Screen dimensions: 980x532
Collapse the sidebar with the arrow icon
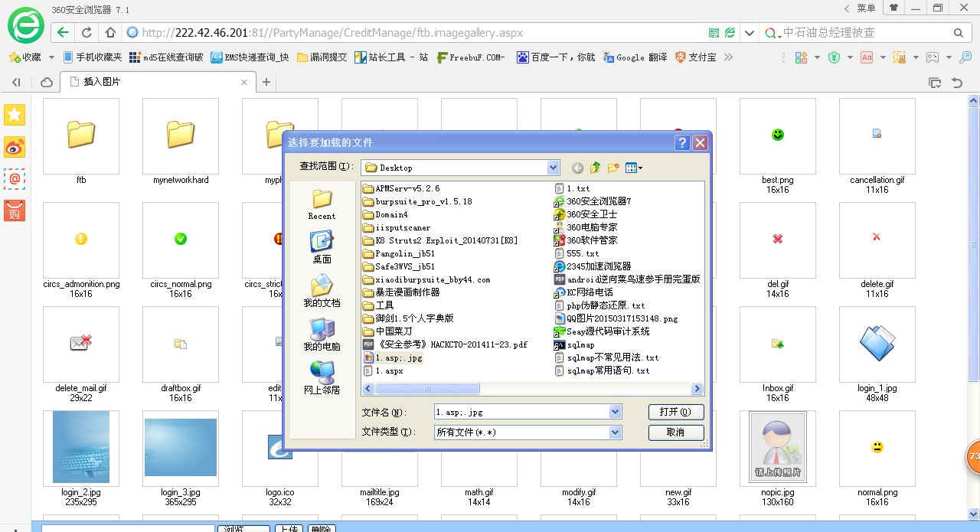16,82
